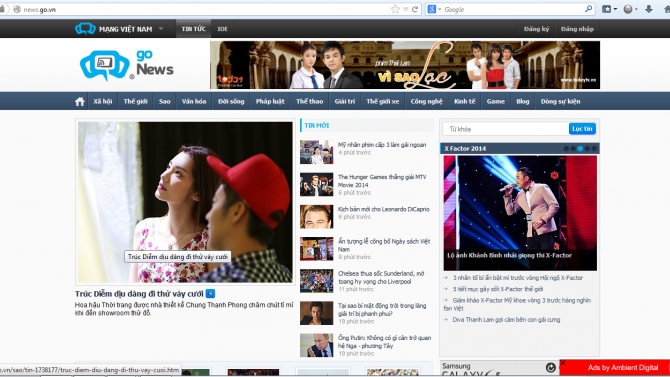Click the search magnifier icon in the Google box

(x=588, y=9)
